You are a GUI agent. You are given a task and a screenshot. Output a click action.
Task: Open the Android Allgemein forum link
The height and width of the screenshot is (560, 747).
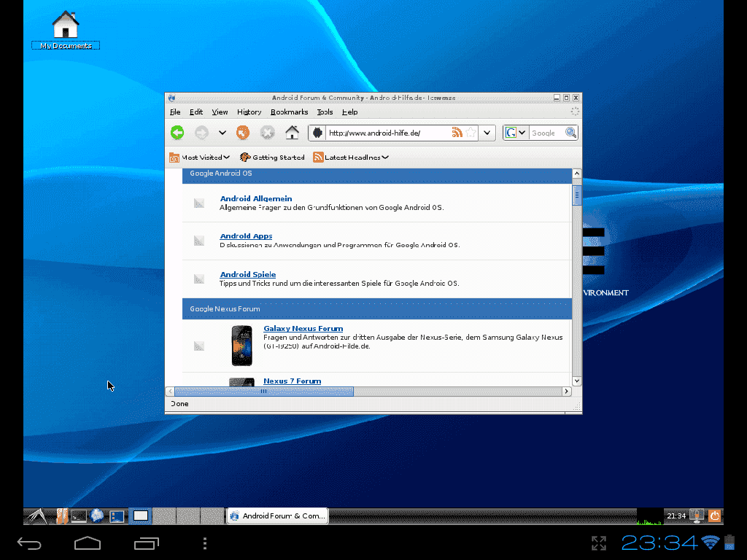coord(256,198)
